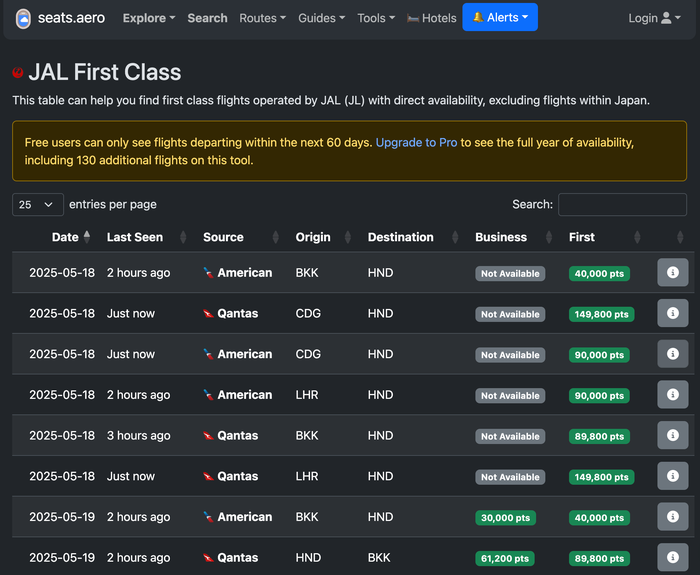Focus the table Search input field

click(x=622, y=204)
